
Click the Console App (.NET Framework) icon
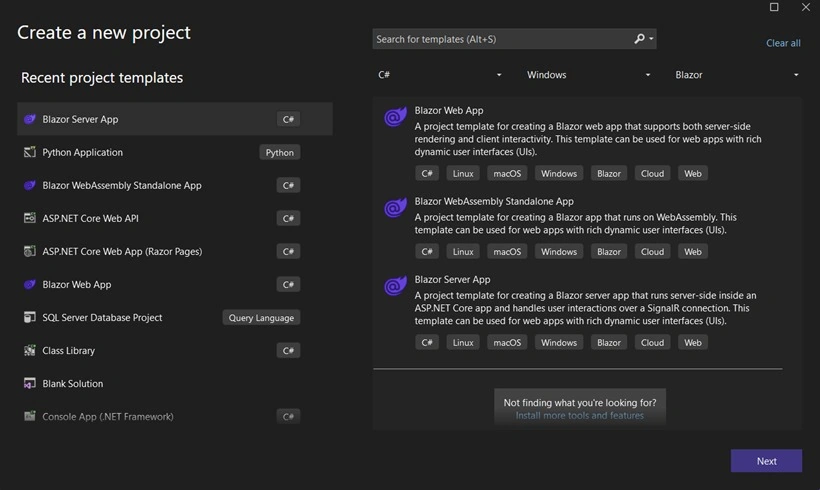(30, 416)
